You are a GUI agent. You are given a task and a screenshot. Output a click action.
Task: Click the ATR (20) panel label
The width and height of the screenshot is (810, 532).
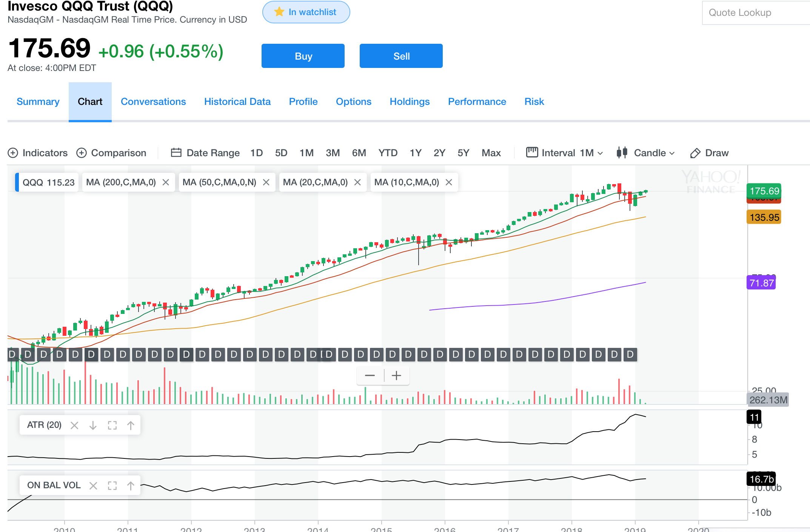pyautogui.click(x=44, y=425)
